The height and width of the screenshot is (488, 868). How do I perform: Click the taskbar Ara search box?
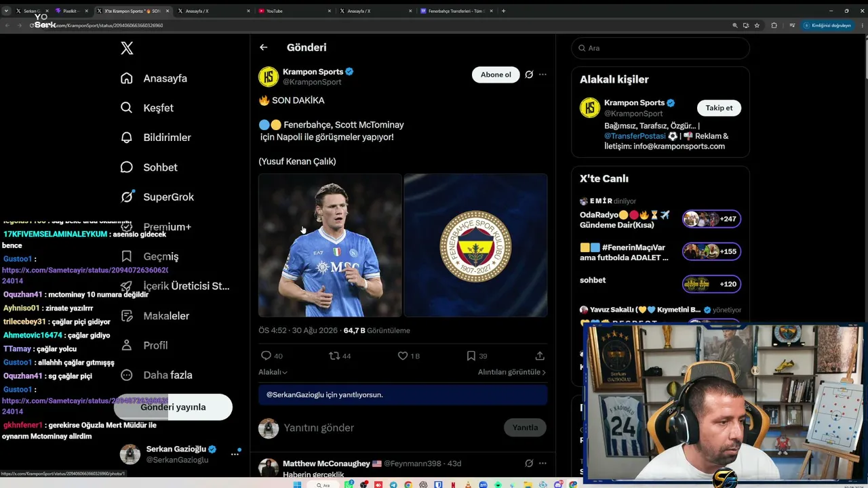coord(323,485)
